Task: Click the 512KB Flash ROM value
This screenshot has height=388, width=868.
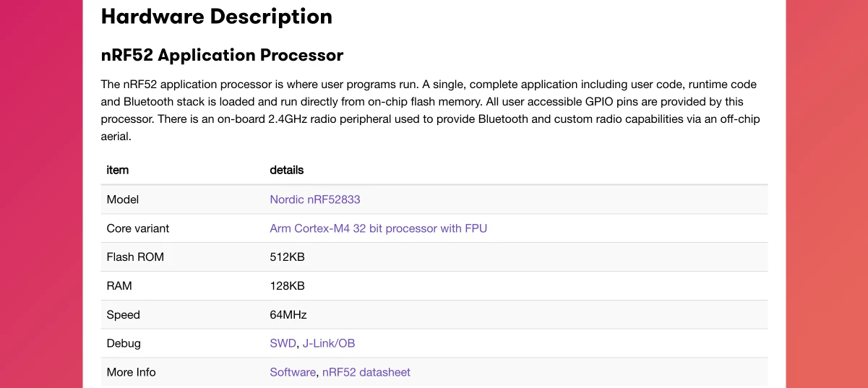Action: click(287, 257)
